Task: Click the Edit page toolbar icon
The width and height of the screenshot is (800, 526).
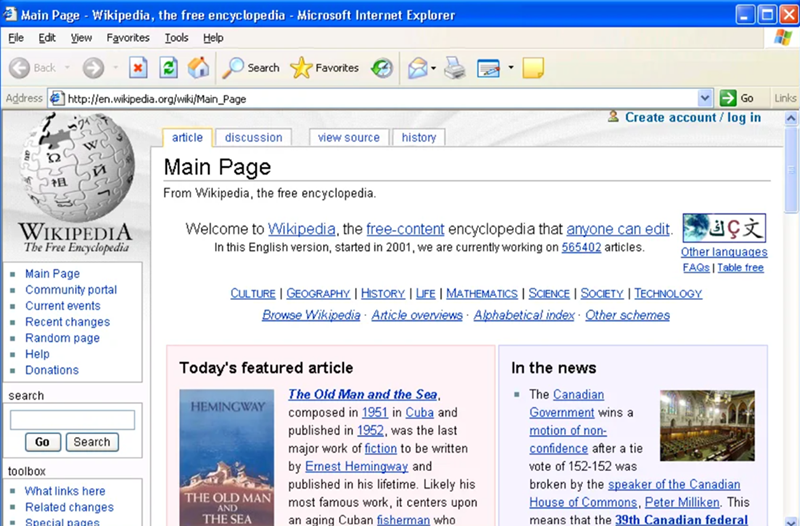Action: [488, 68]
